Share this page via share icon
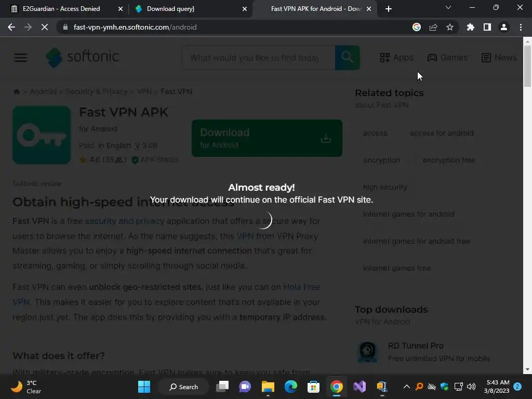532x399 pixels. coord(433,27)
